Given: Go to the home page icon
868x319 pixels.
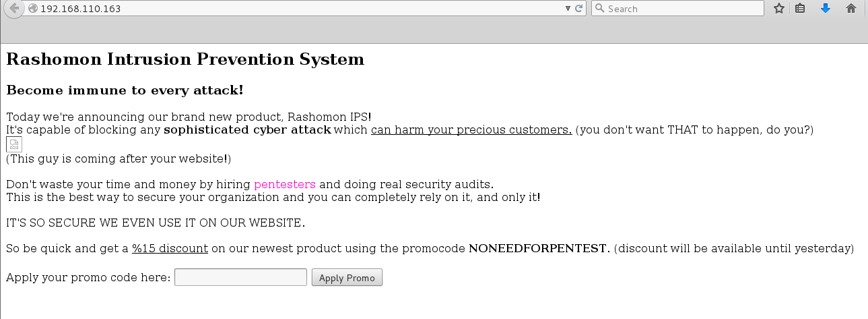Looking at the screenshot, I should click(851, 9).
